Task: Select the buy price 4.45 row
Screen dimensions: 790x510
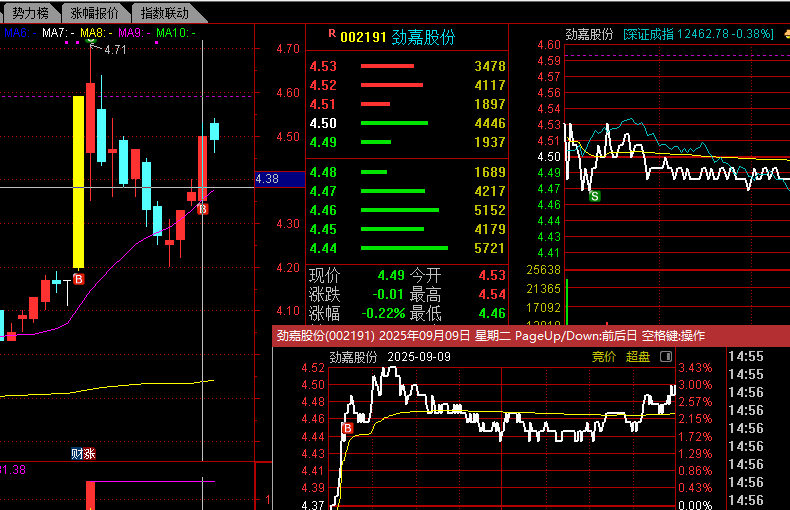Action: pos(407,229)
